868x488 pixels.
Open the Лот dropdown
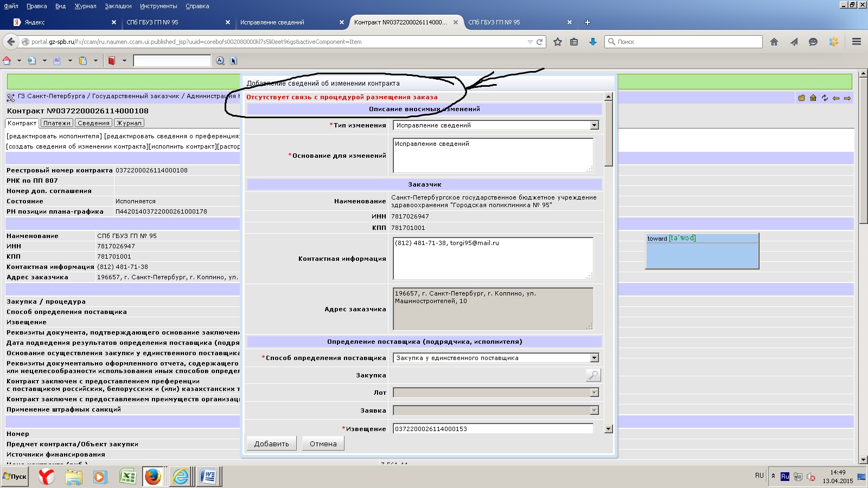594,393
